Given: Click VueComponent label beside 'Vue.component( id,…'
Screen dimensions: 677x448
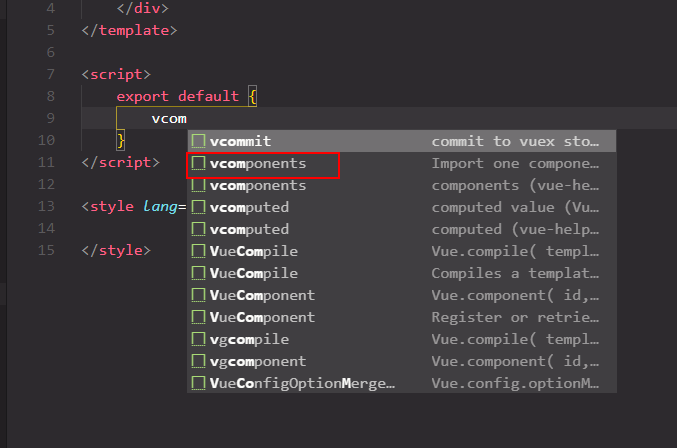Looking at the screenshot, I should pos(262,295).
